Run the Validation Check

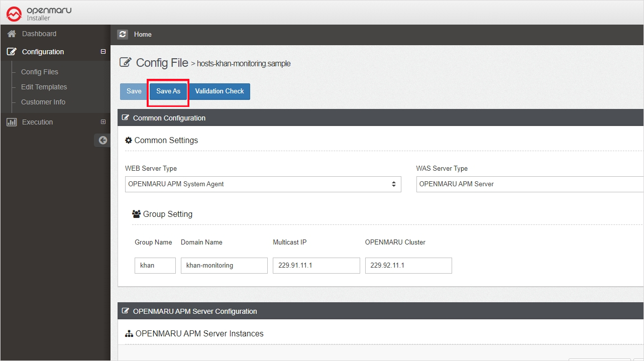click(x=220, y=91)
